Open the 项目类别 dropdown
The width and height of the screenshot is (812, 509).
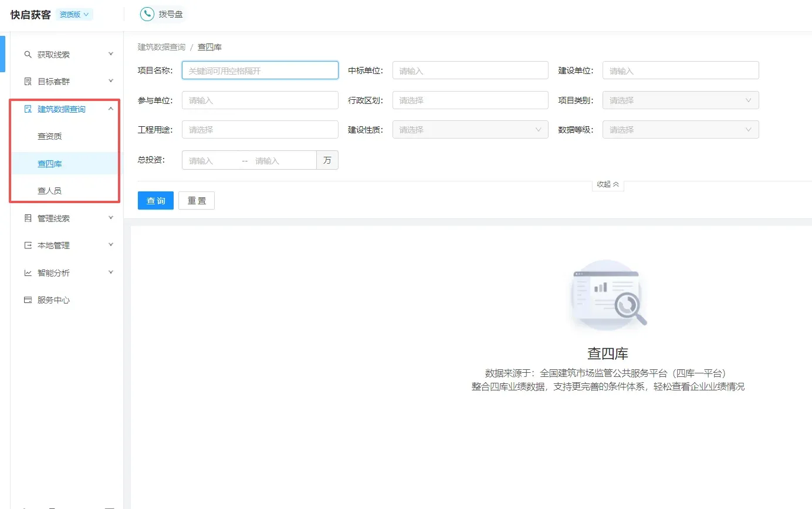click(681, 100)
